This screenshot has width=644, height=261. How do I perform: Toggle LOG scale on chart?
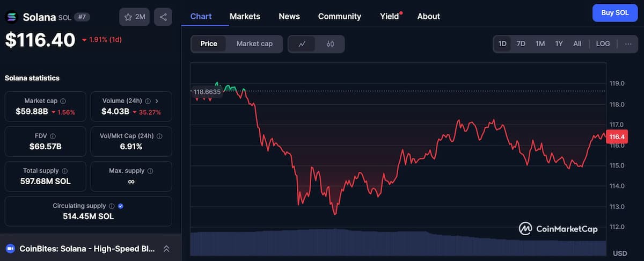point(603,44)
